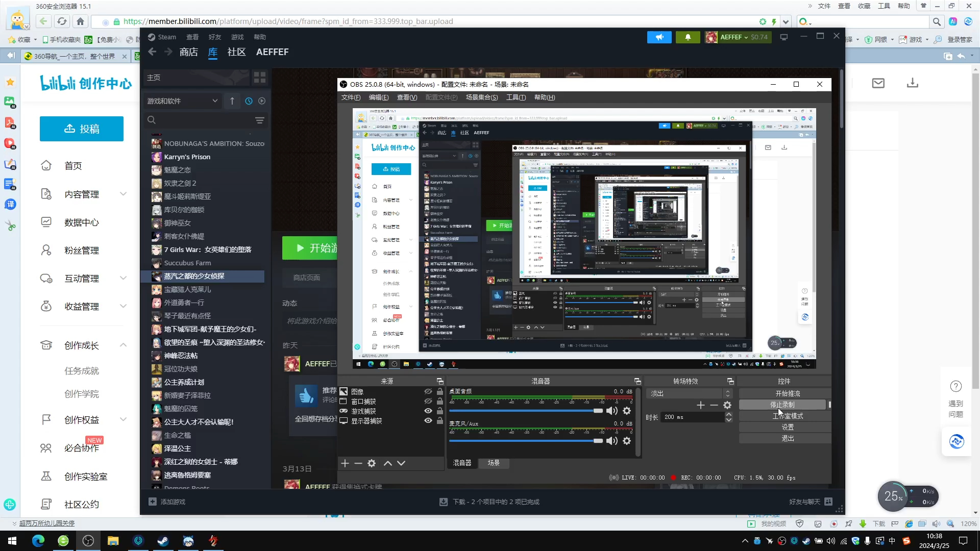Toggle lock on 显示器捕获 source
Viewport: 980px width, 551px height.
[x=439, y=421]
